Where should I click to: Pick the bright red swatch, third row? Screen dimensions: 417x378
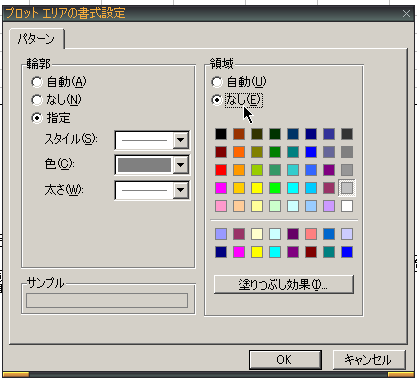(x=221, y=170)
